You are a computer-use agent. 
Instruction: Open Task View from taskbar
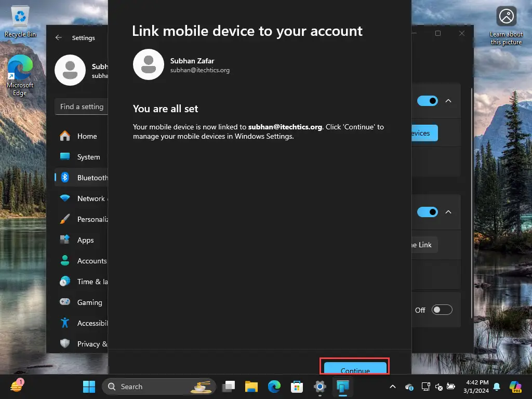[x=229, y=387]
